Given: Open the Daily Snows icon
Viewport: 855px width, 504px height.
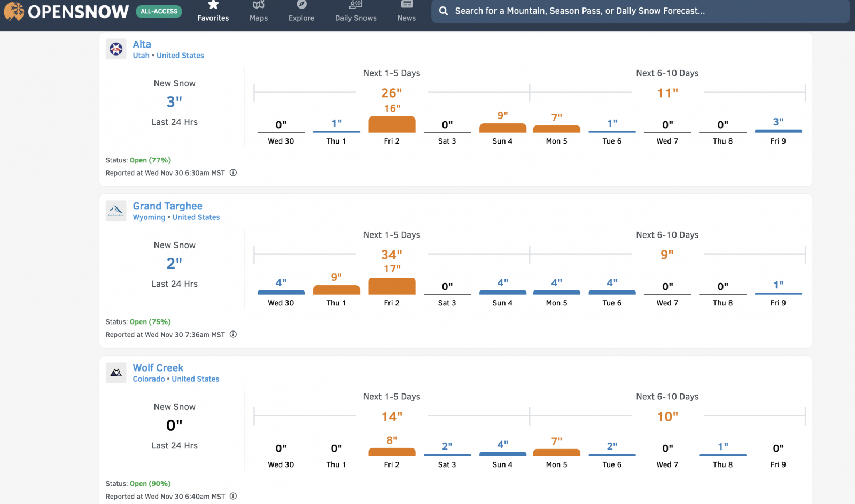Looking at the screenshot, I should click(x=355, y=5).
